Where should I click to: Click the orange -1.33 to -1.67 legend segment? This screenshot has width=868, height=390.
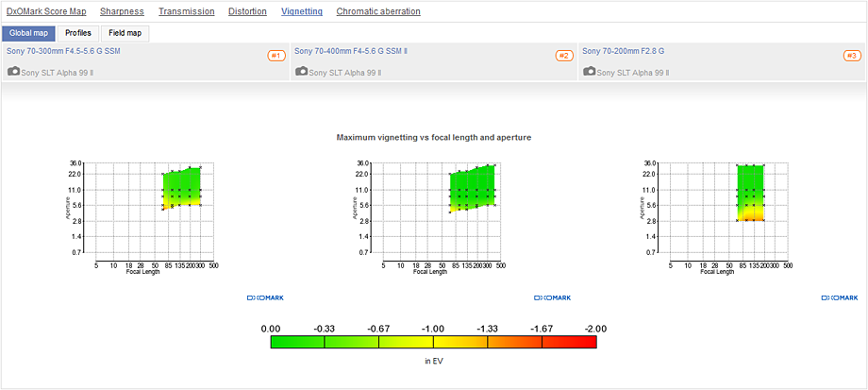(x=515, y=343)
